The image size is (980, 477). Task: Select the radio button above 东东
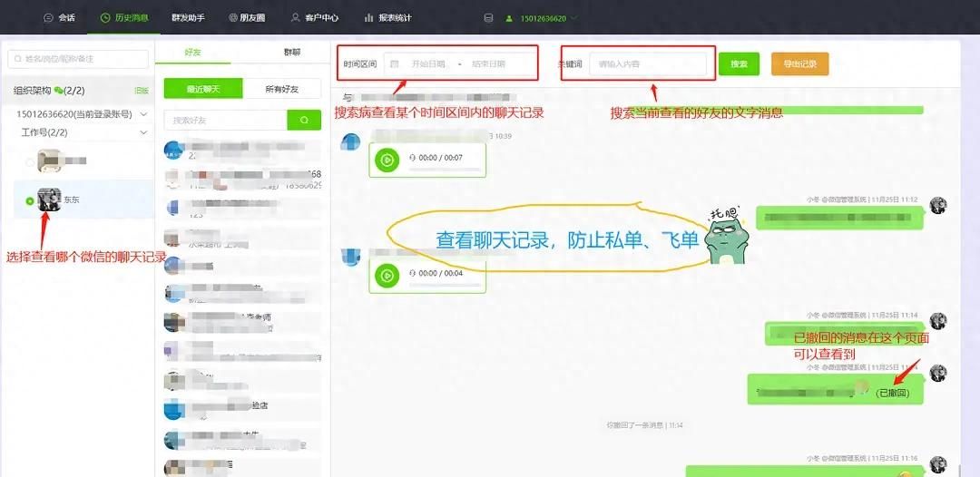pos(29,162)
